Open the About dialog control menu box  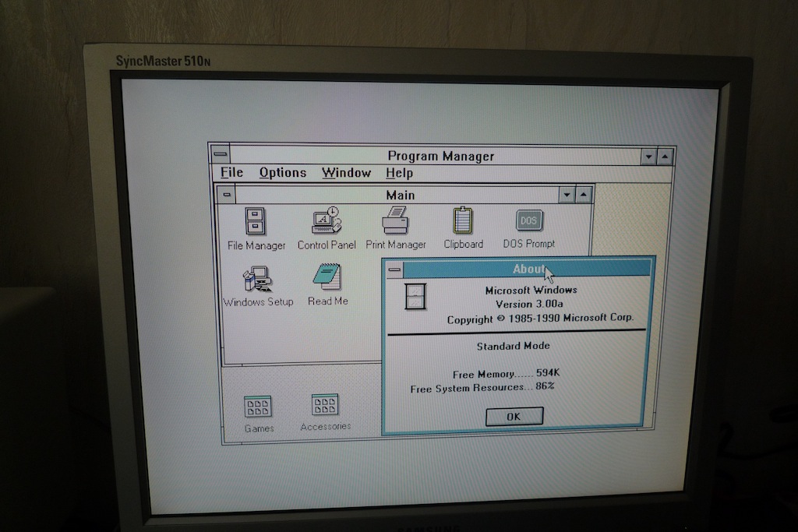click(395, 270)
